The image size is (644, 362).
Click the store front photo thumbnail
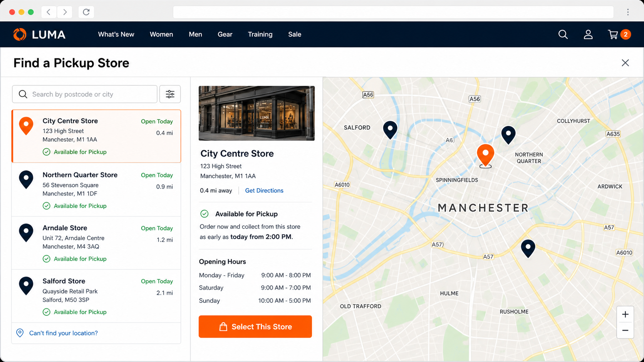pyautogui.click(x=257, y=113)
